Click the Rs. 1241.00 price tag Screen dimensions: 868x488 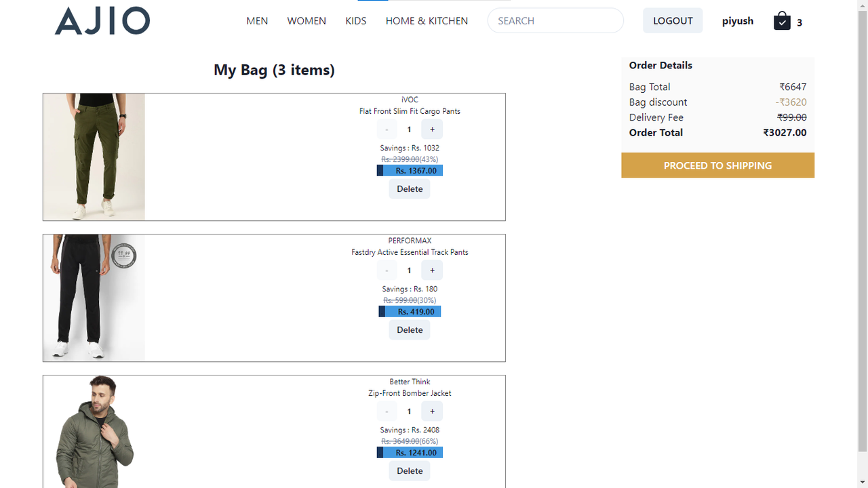(410, 453)
